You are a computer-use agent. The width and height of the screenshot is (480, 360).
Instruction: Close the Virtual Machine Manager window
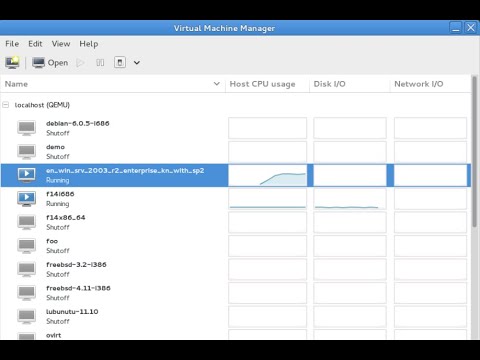[471, 28]
